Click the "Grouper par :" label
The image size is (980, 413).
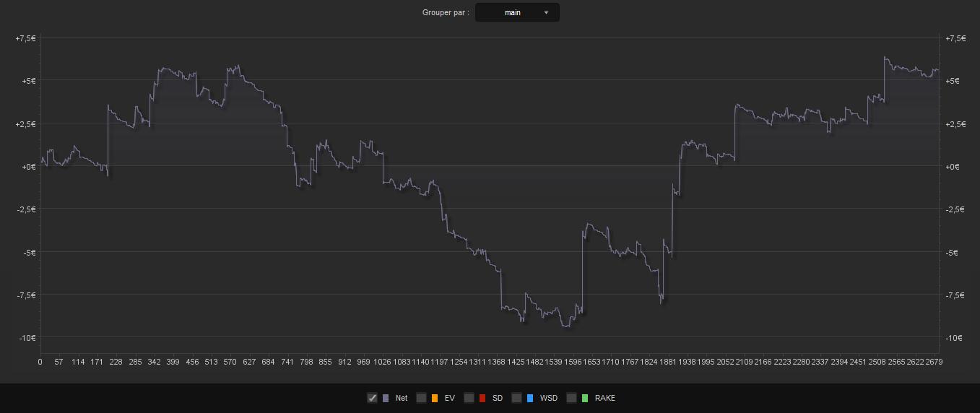446,12
